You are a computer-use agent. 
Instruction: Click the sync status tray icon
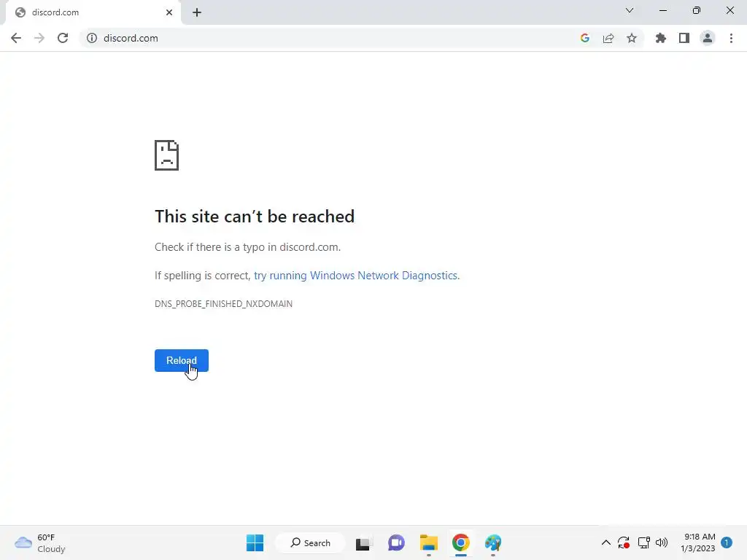tap(624, 542)
